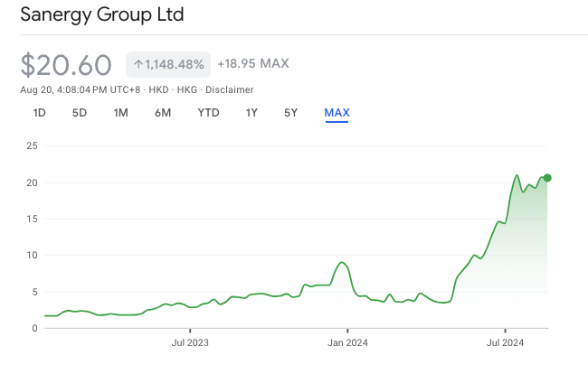
Task: Select the 5Y time range
Action: tap(290, 113)
